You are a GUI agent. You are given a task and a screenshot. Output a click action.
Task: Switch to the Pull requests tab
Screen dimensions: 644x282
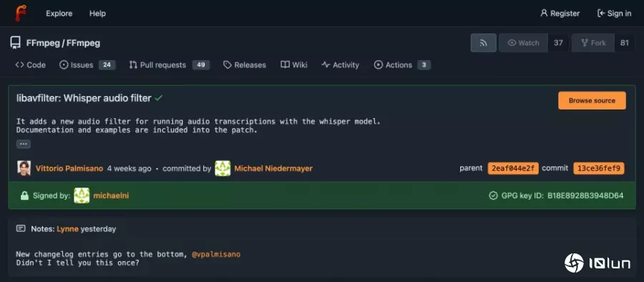[169, 65]
